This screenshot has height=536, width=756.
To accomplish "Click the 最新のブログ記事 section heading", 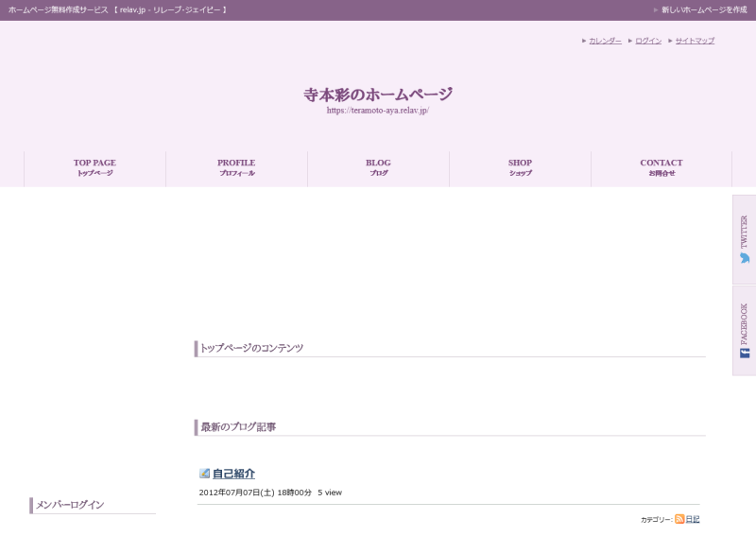I will coord(238,427).
